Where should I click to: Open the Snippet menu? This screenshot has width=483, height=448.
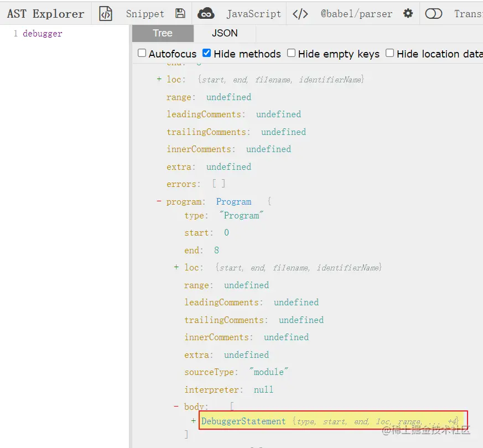pos(145,14)
